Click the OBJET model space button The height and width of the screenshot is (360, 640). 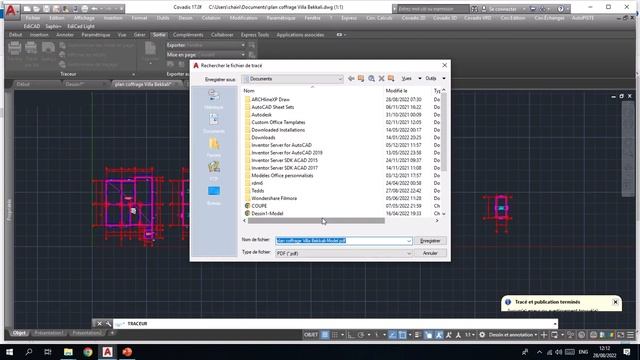311,335
